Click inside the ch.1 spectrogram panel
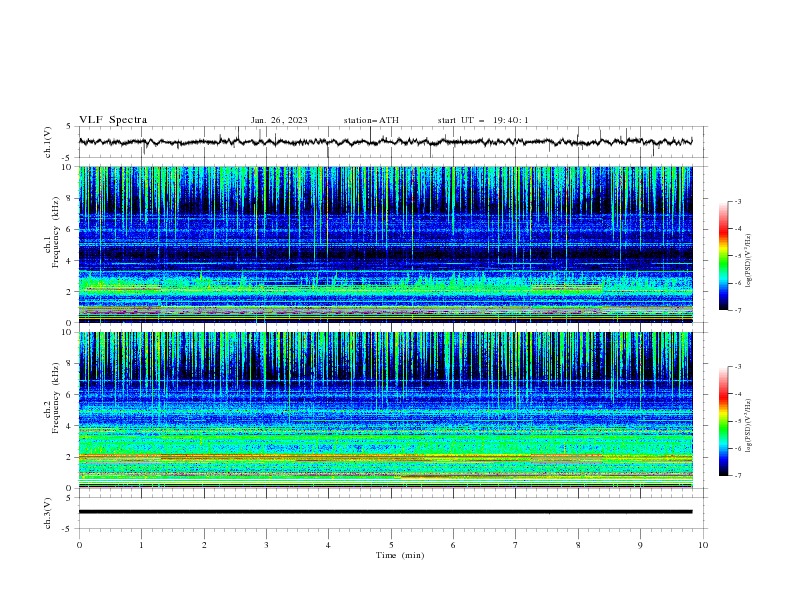This screenshot has height=612, width=792. point(385,244)
